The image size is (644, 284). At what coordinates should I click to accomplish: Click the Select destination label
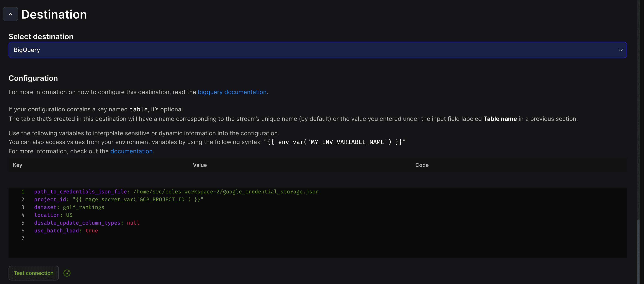(x=41, y=37)
